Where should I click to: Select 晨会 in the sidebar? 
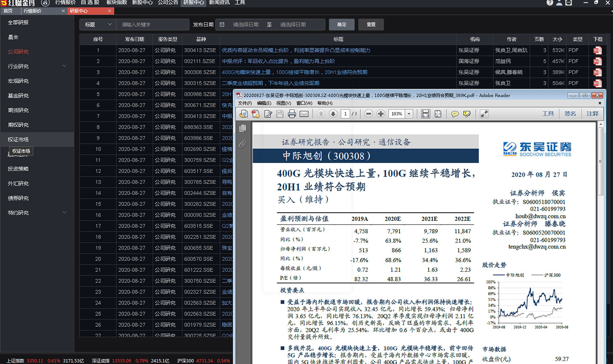pyautogui.click(x=13, y=37)
